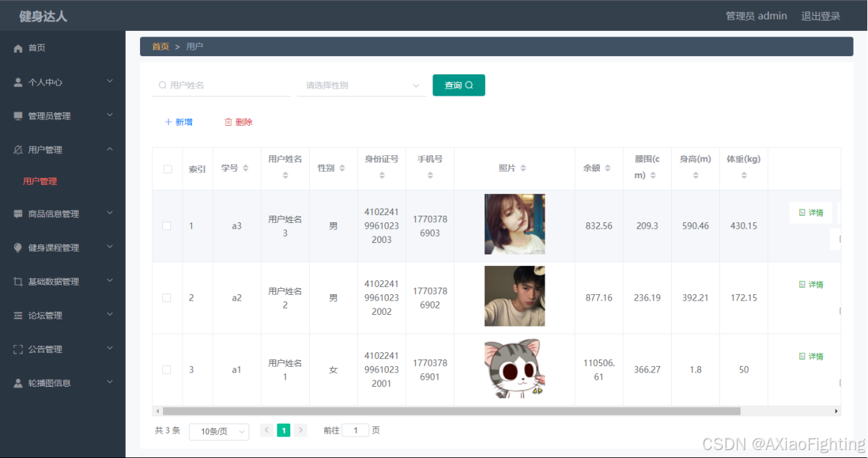Viewport: 868px width, 458px height.
Task: Open the cat photo thumbnail of user a1
Action: [514, 368]
